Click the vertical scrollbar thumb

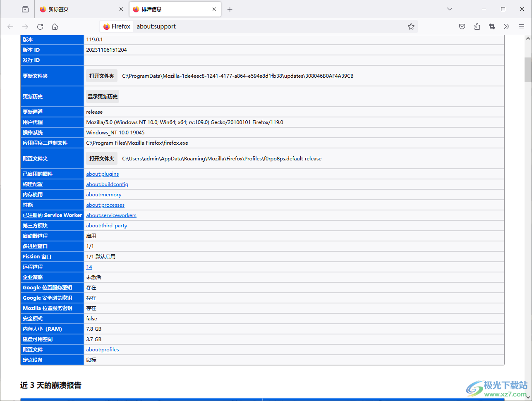(x=528, y=70)
